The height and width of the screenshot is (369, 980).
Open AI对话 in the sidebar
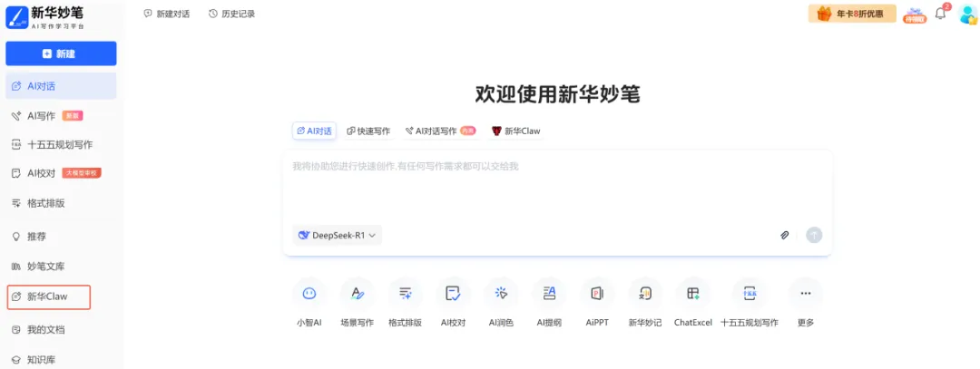[61, 86]
